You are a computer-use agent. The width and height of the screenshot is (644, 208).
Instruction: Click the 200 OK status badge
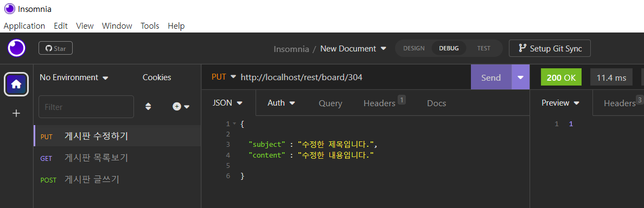tap(561, 77)
